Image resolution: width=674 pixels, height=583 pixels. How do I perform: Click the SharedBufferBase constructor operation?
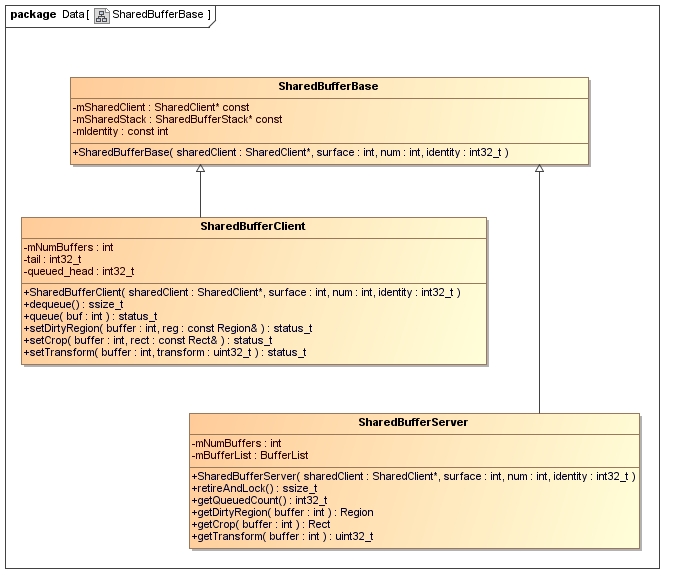click(291, 153)
